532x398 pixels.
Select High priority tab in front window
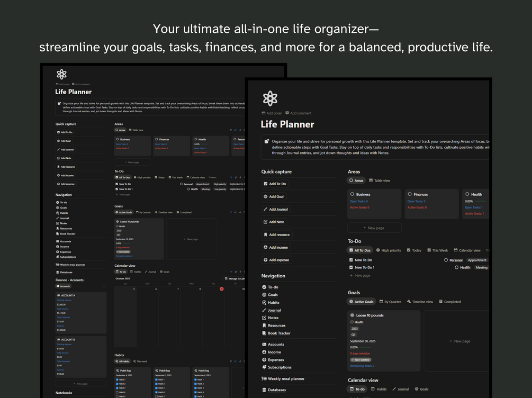pos(389,250)
